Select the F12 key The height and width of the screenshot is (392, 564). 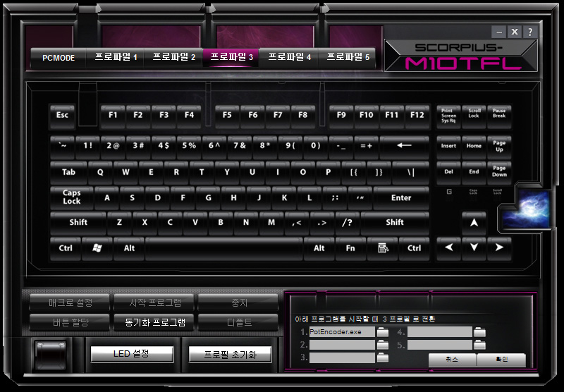coord(417,116)
